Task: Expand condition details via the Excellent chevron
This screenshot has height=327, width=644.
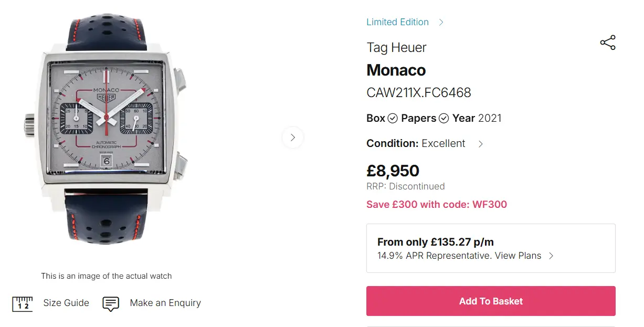Action: point(480,144)
